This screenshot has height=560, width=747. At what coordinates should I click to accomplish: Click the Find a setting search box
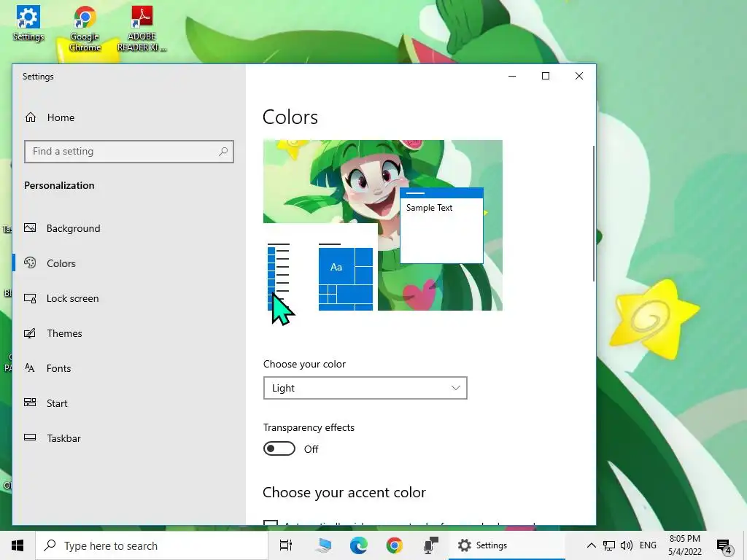[x=128, y=152]
